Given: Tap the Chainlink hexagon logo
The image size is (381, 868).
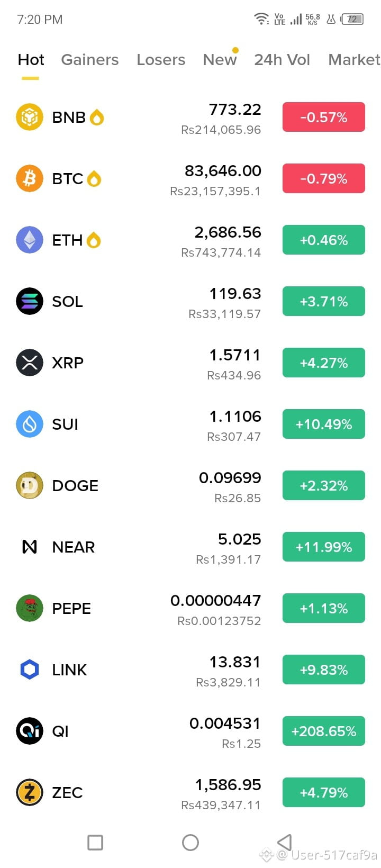Looking at the screenshot, I should click(30, 670).
